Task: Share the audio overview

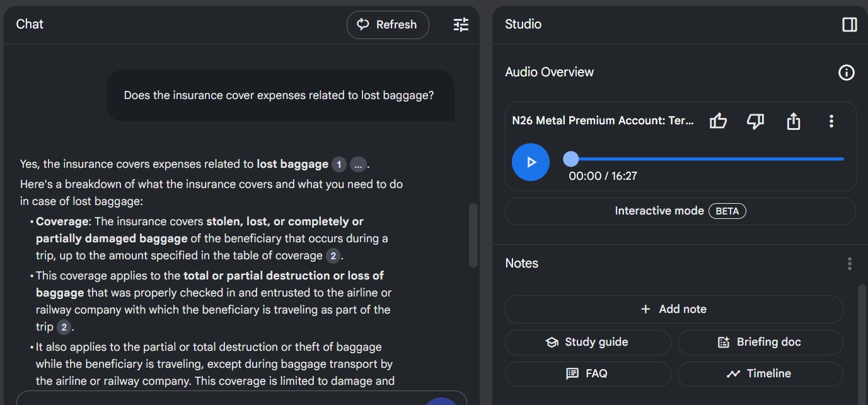Action: [793, 121]
